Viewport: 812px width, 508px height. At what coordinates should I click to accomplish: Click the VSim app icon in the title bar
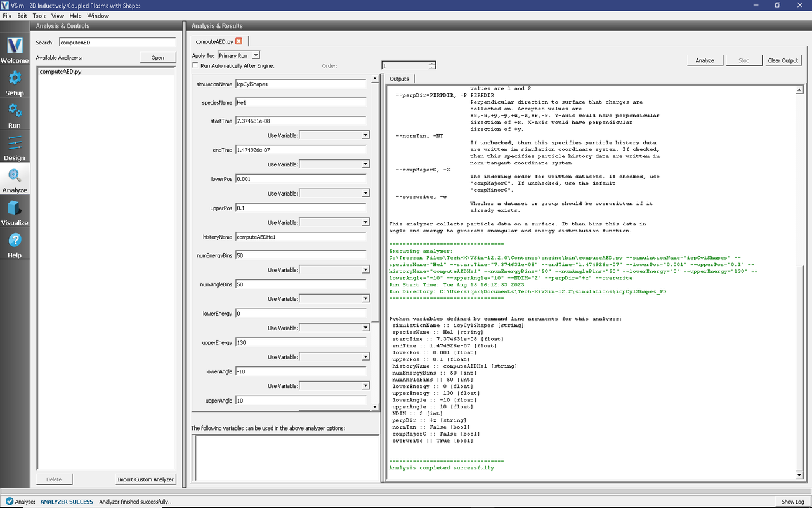tap(5, 5)
